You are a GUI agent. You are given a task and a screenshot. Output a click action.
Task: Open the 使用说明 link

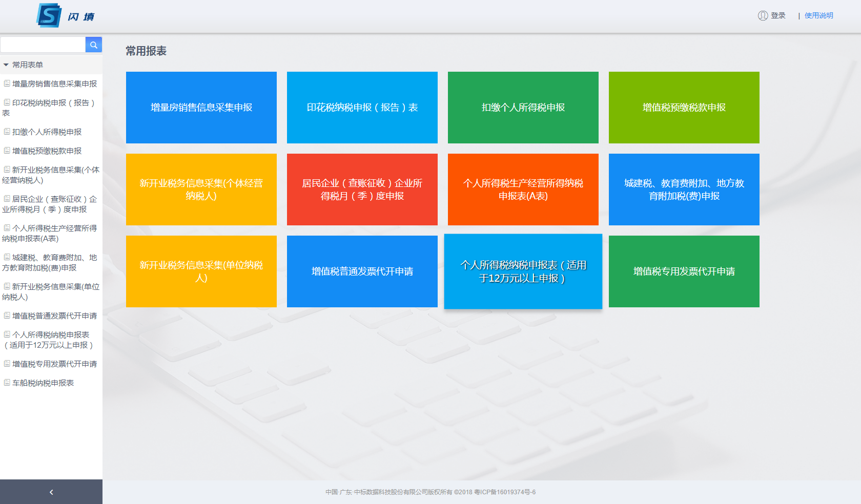[x=819, y=15]
